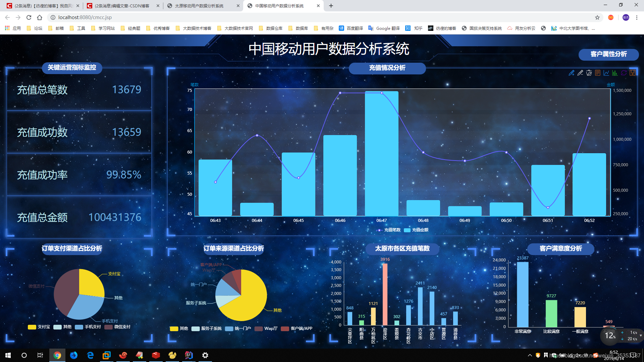Open VMware Workstation from taskbar
644x362 pixels.
107,355
